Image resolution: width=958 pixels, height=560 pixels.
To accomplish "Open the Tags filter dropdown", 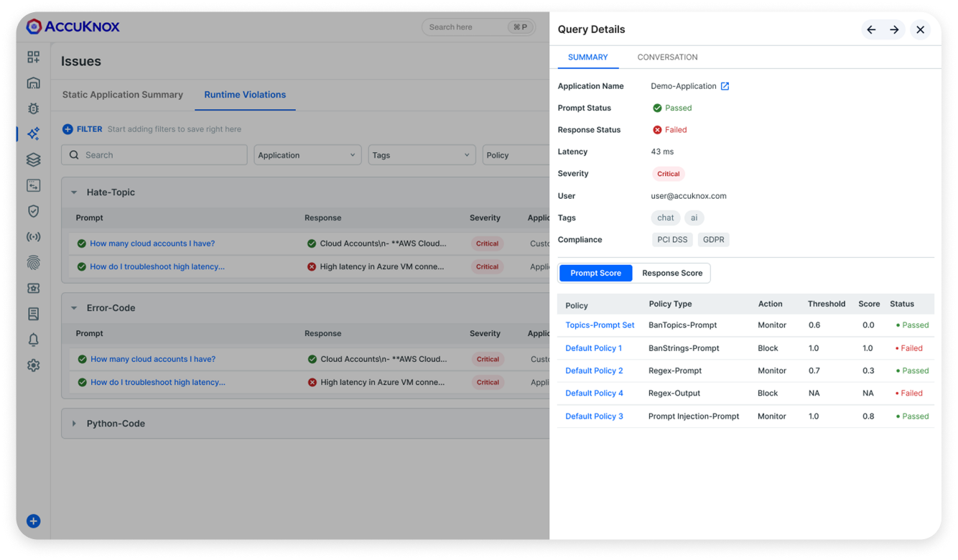I will pos(422,155).
